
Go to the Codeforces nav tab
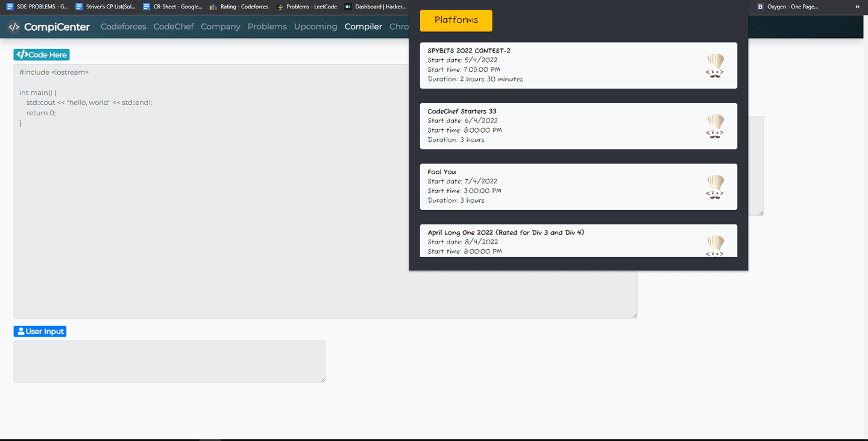(x=124, y=27)
